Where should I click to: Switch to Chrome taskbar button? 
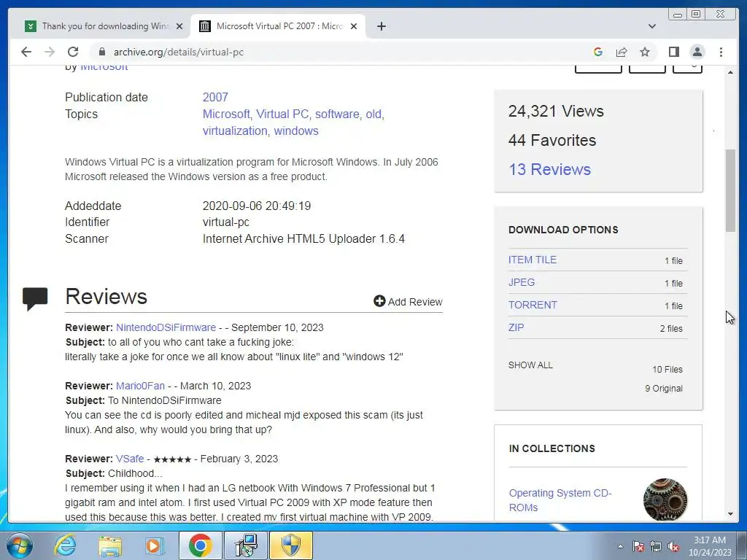(x=200, y=545)
